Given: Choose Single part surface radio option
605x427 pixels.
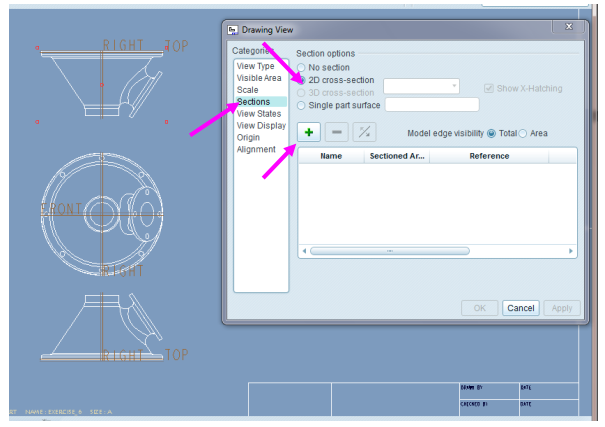Looking at the screenshot, I should tap(302, 104).
